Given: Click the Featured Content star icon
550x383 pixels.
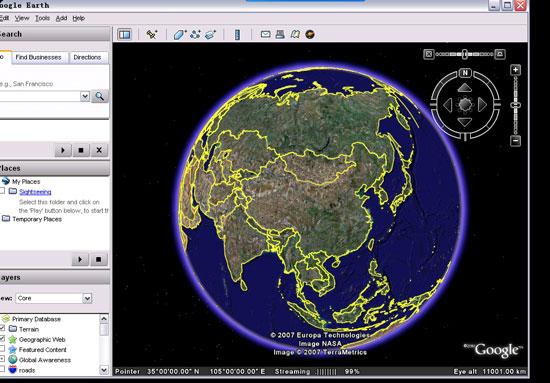Looking at the screenshot, I should (13, 350).
